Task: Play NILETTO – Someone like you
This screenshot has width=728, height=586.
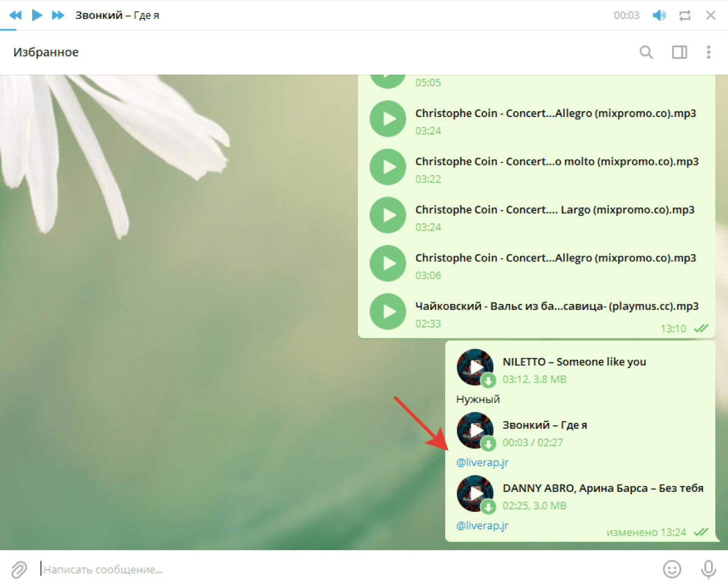Action: point(475,366)
